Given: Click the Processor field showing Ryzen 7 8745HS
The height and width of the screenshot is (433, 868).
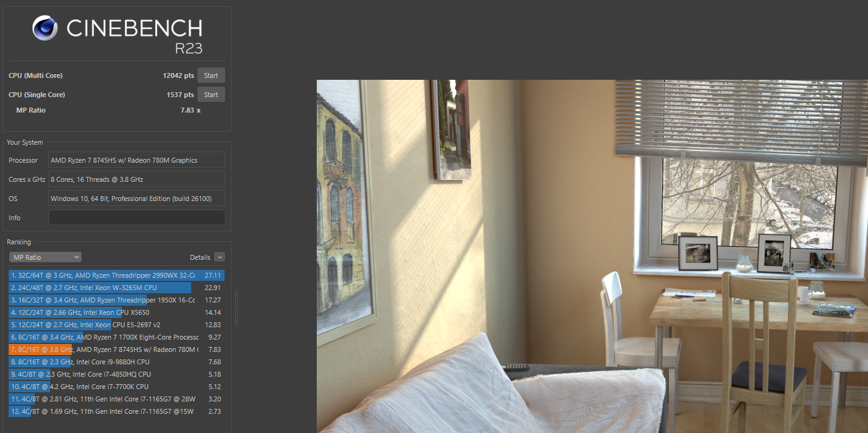Looking at the screenshot, I should tap(137, 160).
